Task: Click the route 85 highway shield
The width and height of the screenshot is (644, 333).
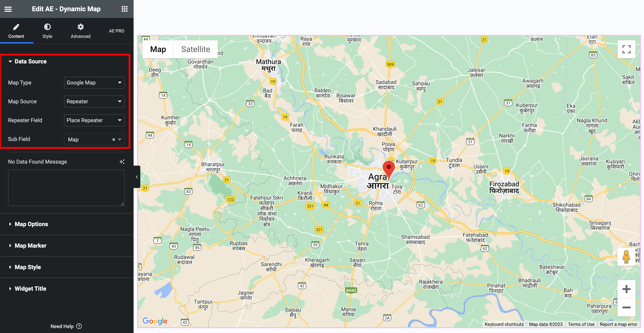Action: (x=593, y=55)
